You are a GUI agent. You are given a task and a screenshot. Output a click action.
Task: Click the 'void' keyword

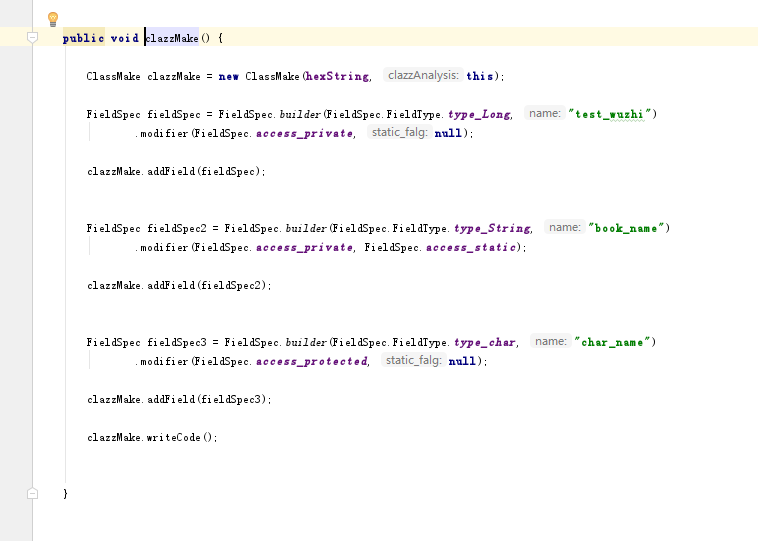(125, 38)
